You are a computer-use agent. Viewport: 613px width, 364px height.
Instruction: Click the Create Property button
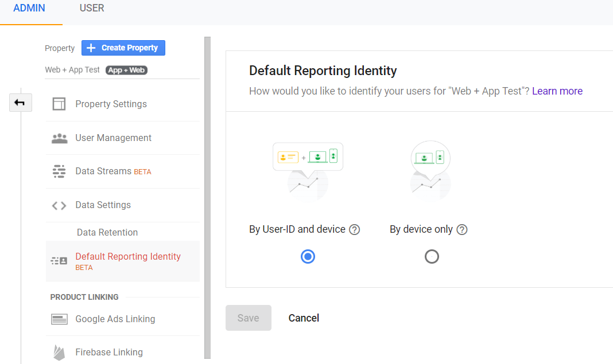(123, 48)
